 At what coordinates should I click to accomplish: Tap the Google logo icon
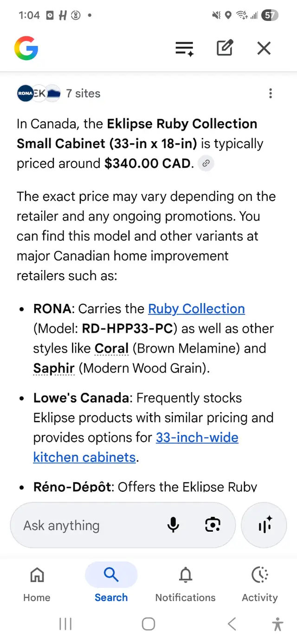[x=26, y=48]
